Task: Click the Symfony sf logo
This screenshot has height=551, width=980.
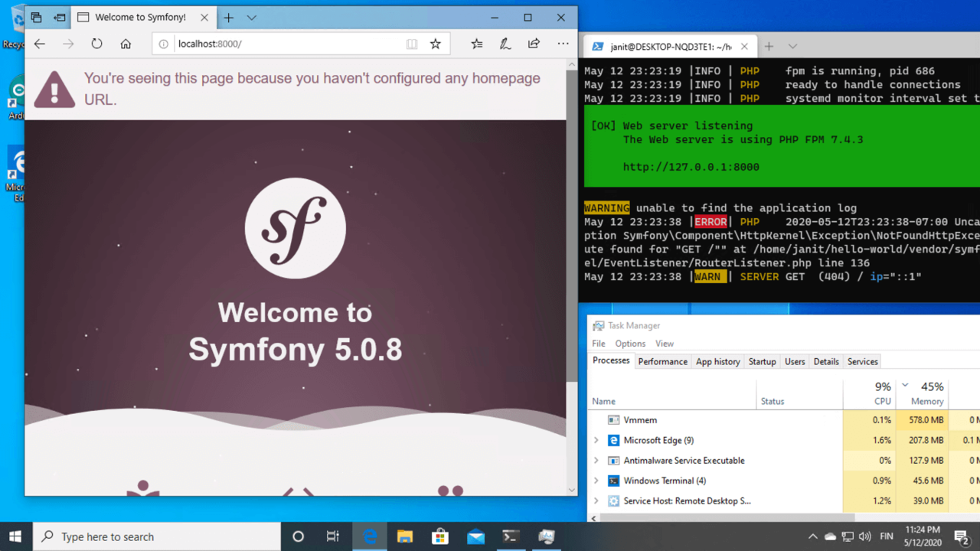Action: tap(296, 227)
